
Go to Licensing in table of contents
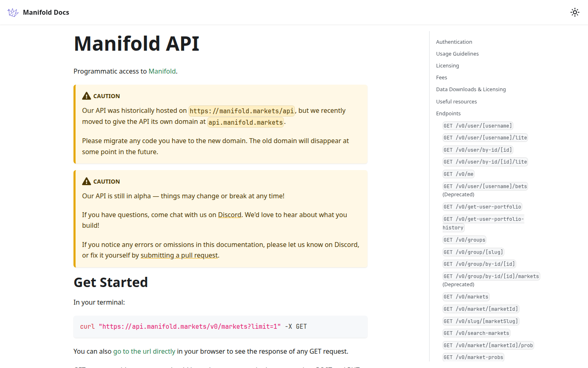pyautogui.click(x=448, y=65)
